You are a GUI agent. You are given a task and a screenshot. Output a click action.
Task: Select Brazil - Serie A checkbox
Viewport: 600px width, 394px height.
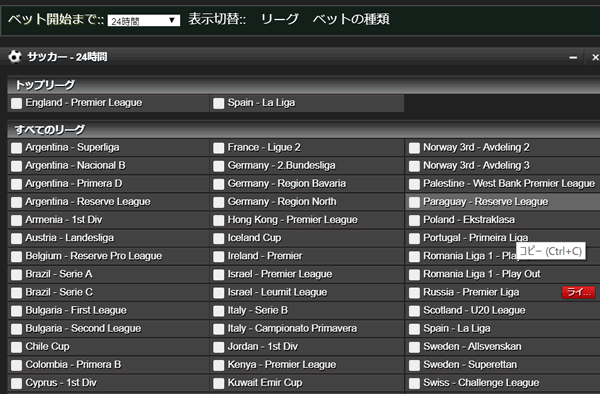[x=16, y=275]
